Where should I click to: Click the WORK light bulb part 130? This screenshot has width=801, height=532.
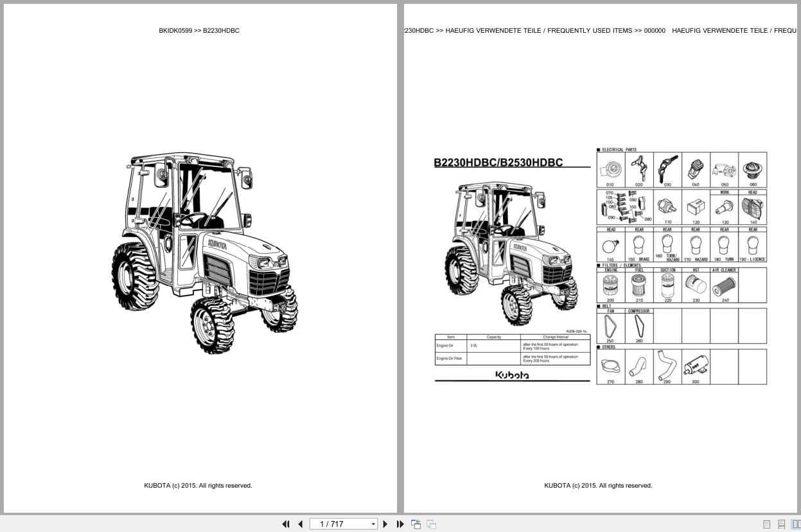click(x=725, y=207)
